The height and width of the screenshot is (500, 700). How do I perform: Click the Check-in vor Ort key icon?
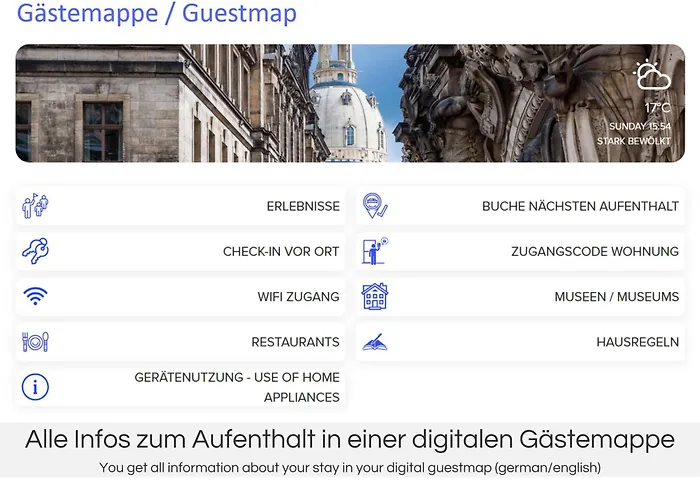pos(36,251)
